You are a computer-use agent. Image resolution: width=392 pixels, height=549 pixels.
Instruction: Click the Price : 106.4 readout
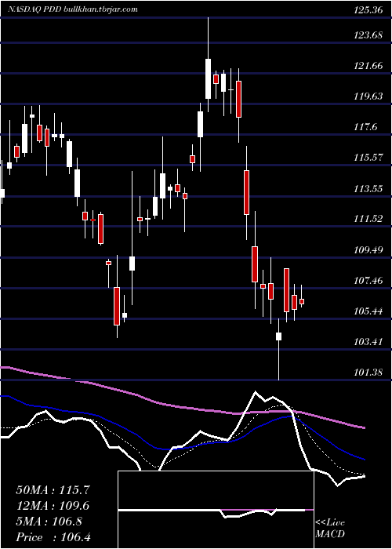click(x=53, y=537)
